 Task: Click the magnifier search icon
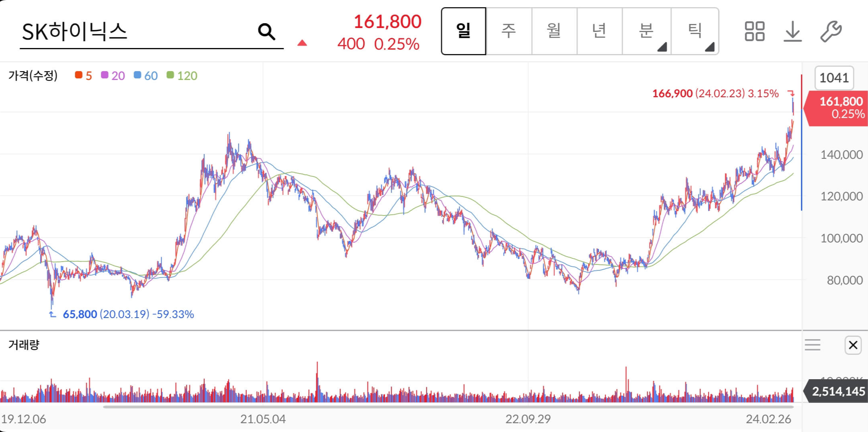tap(266, 32)
